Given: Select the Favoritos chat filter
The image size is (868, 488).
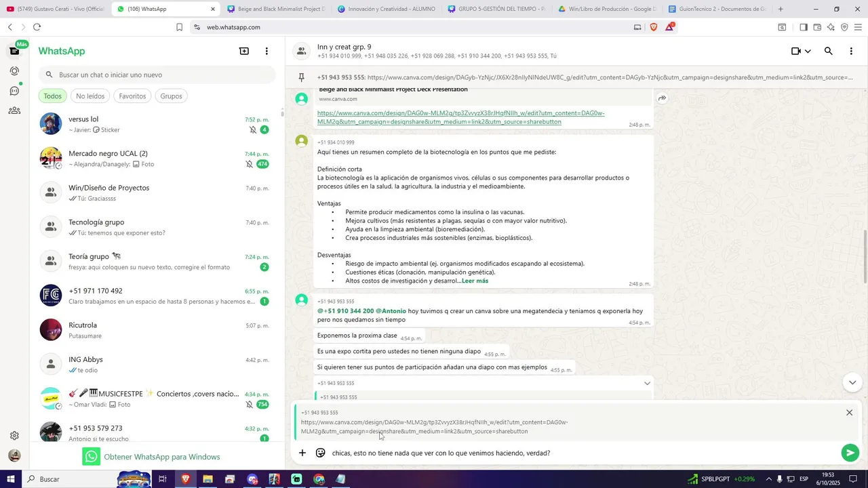Looking at the screenshot, I should coord(132,96).
